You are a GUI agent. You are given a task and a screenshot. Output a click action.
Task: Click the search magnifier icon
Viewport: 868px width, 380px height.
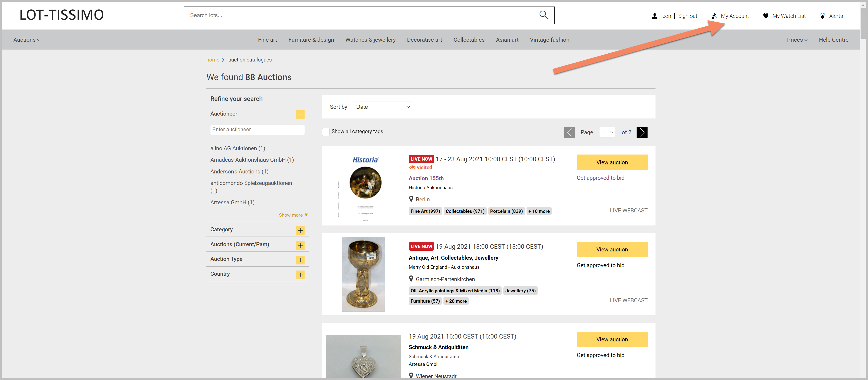[x=543, y=15]
